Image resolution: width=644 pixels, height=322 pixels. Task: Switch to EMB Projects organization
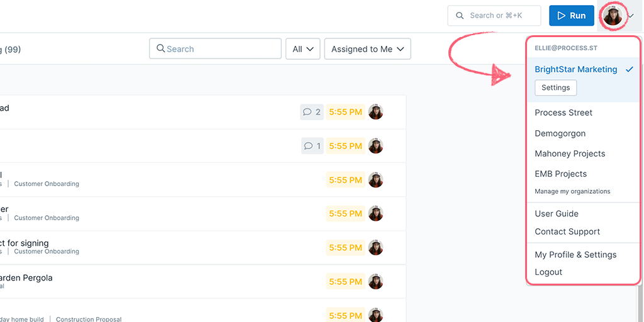pyautogui.click(x=560, y=174)
